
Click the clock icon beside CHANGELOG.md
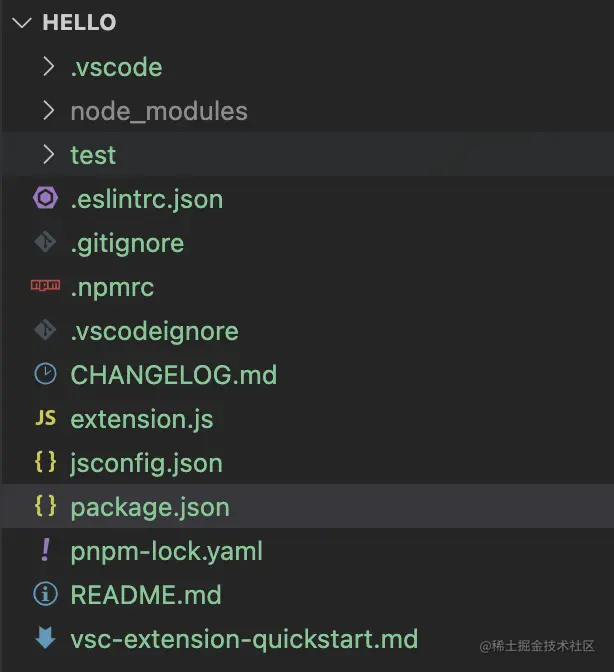coord(45,375)
